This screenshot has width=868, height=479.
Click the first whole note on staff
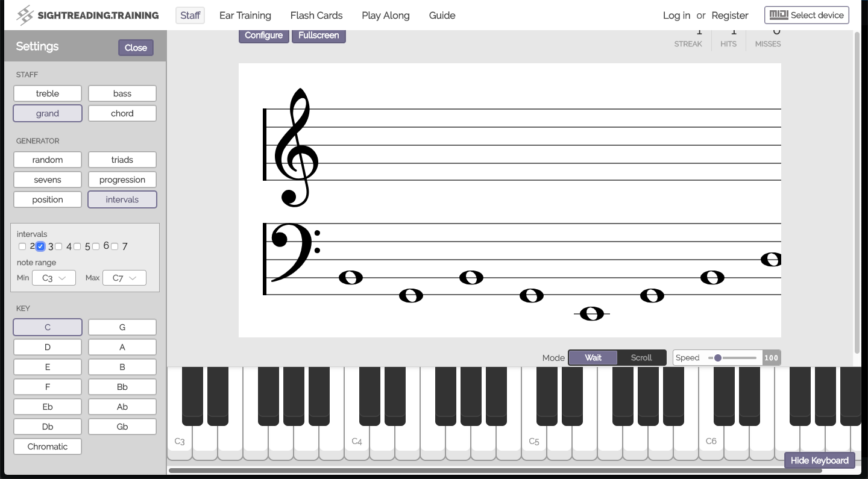[351, 278]
